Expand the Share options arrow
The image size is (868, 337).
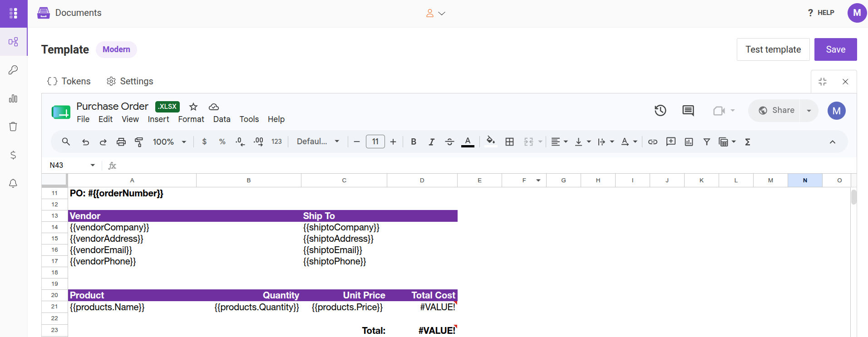809,111
